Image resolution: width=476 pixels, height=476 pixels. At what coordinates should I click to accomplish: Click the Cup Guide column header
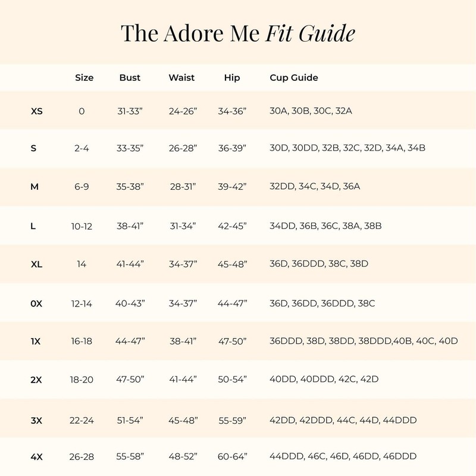[294, 78]
